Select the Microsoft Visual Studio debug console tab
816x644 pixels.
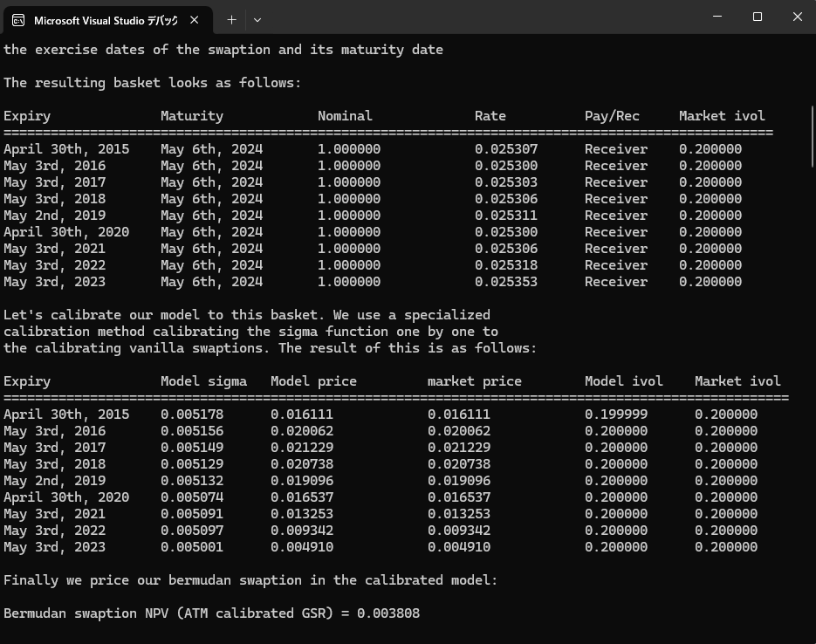106,20
